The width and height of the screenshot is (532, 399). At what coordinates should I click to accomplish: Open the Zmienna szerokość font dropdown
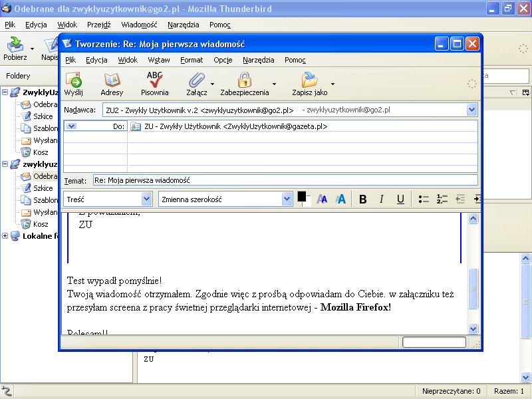coord(287,199)
